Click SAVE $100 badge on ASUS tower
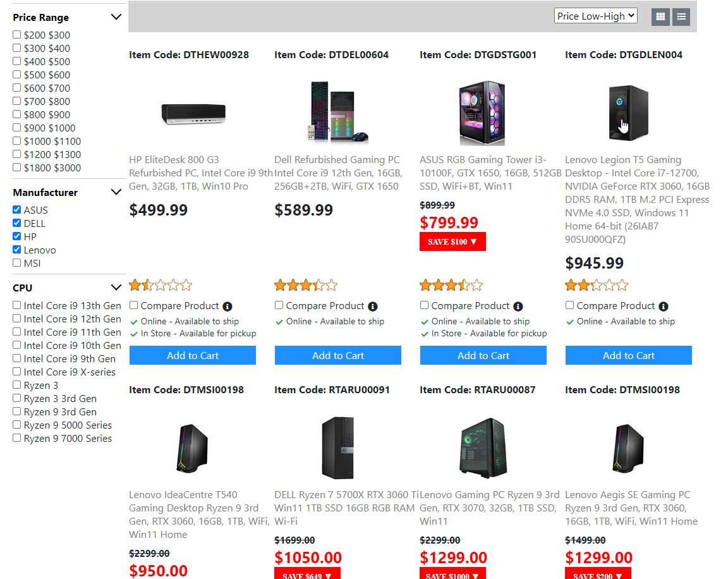728x579 pixels. tap(452, 241)
